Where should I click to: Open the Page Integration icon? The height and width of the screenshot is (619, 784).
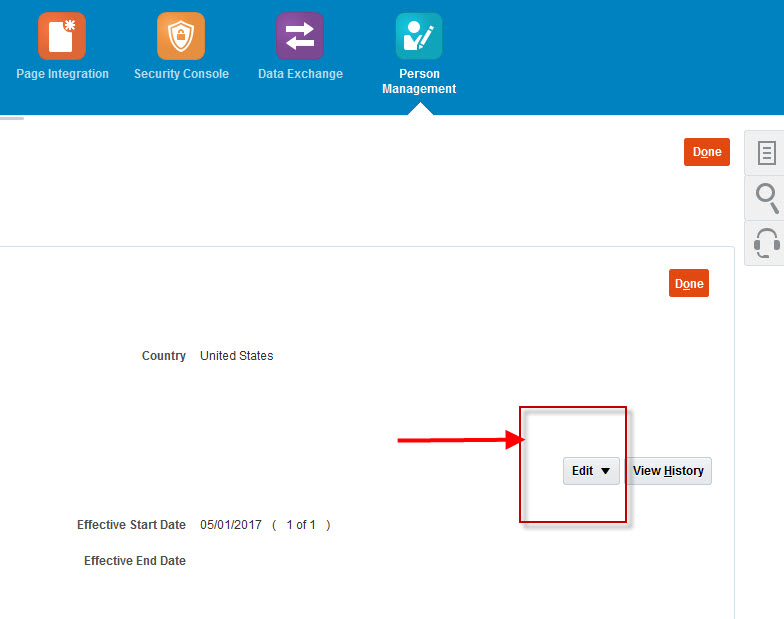tap(62, 36)
